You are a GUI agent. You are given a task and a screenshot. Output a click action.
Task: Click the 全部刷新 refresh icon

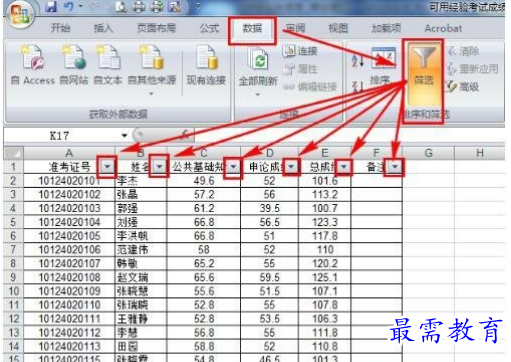[258, 67]
